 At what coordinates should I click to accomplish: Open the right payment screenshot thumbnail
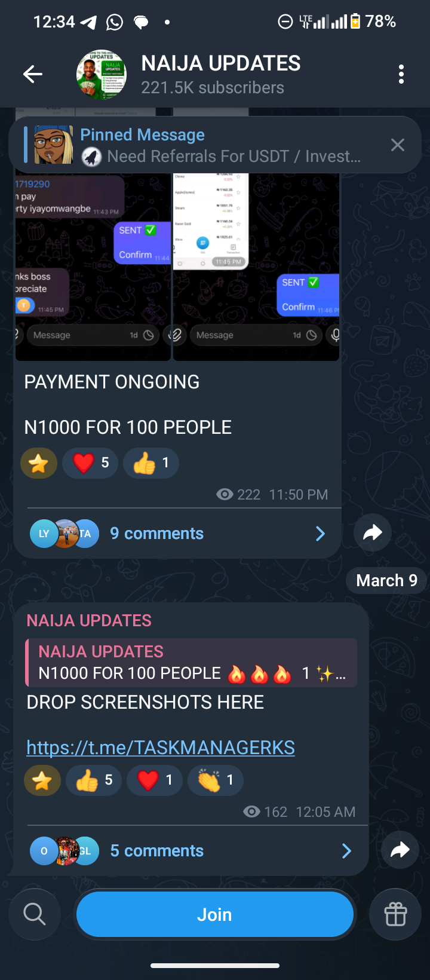256,267
